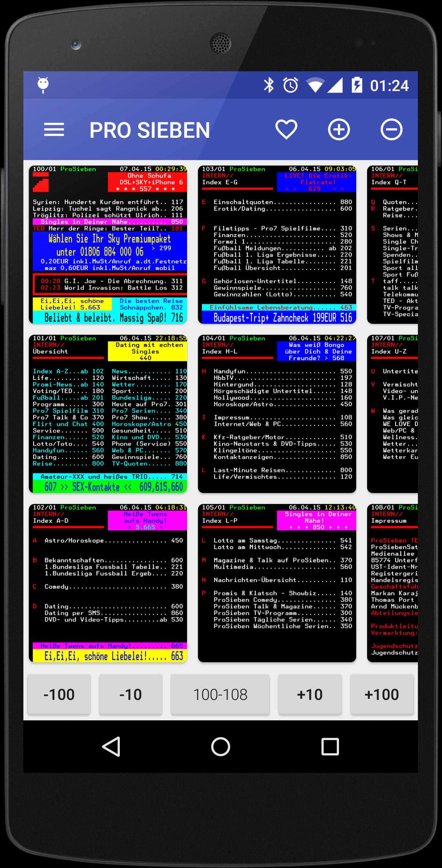Open the hamburger navigation menu
Viewport: 442px width, 868px height.
pyautogui.click(x=54, y=130)
